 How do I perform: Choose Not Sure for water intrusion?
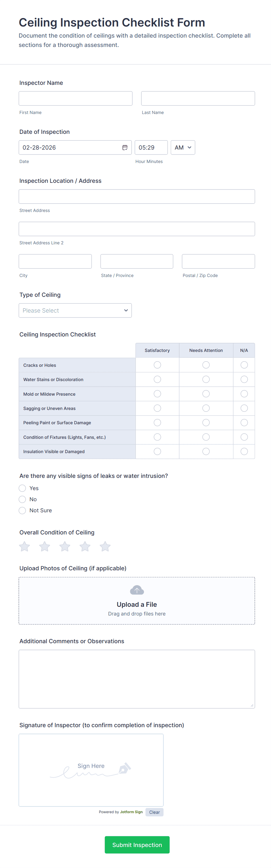tap(22, 511)
